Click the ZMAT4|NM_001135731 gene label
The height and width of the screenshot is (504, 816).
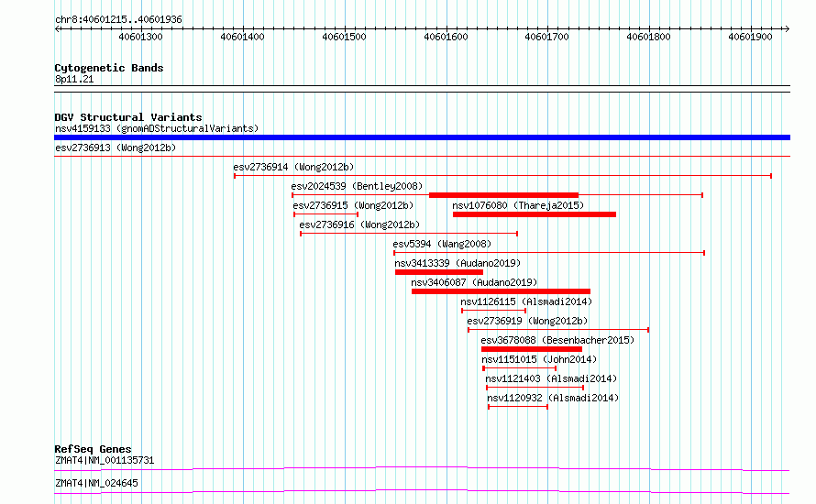coord(105,460)
